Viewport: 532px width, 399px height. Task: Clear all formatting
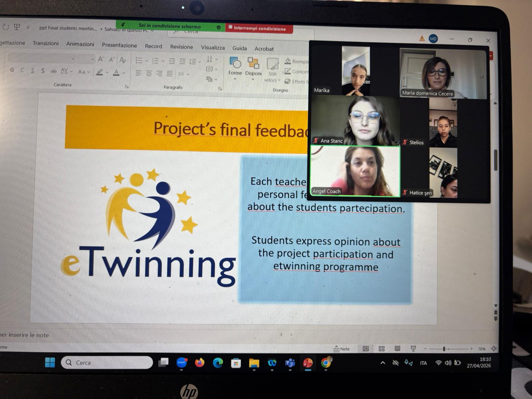pyautogui.click(x=123, y=60)
